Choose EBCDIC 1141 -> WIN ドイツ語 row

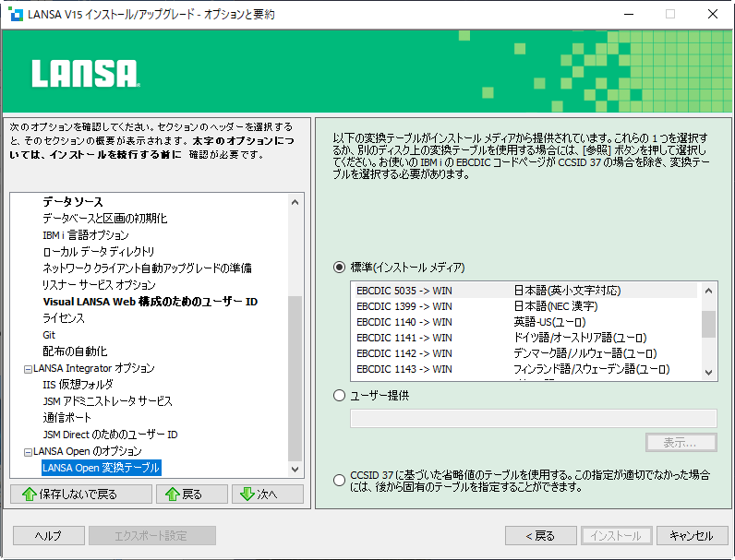click(x=526, y=338)
